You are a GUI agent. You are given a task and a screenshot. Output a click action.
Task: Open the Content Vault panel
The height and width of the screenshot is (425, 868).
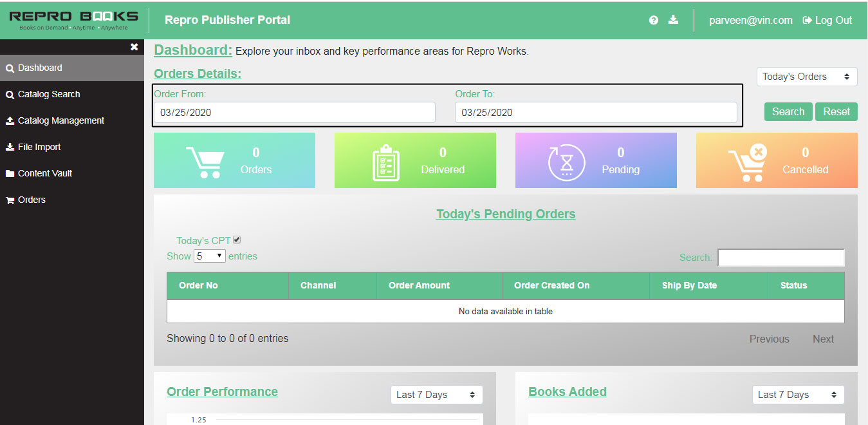pos(44,173)
